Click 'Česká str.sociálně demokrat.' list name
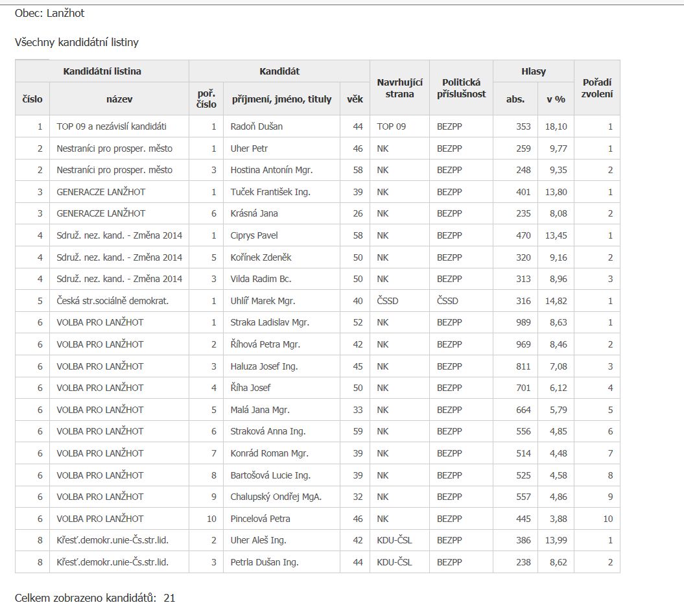This screenshot has height=616, width=684. pos(113,301)
